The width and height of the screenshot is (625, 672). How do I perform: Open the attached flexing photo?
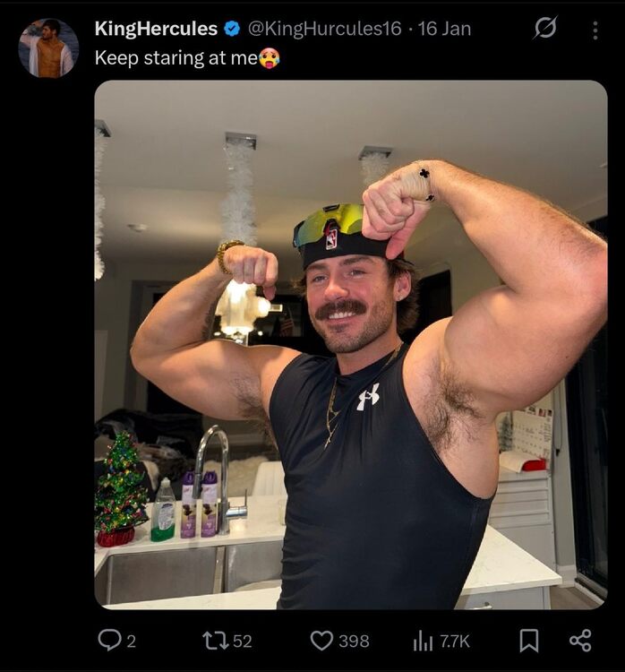click(x=351, y=345)
